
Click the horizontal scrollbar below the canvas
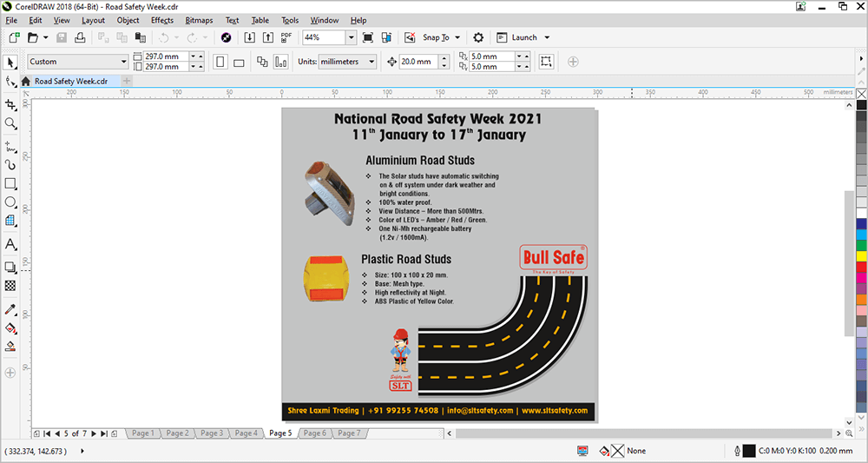click(643, 433)
